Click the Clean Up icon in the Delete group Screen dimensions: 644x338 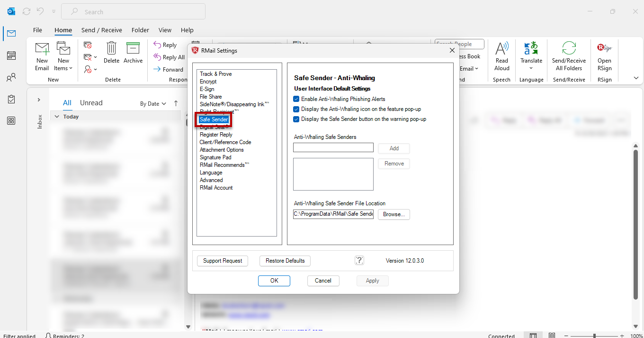88,57
